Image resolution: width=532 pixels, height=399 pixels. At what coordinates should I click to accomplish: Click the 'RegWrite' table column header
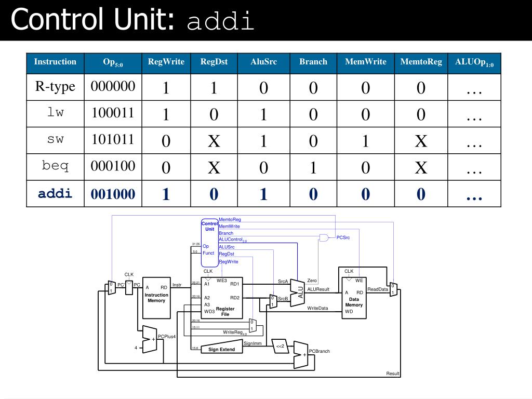point(166,63)
